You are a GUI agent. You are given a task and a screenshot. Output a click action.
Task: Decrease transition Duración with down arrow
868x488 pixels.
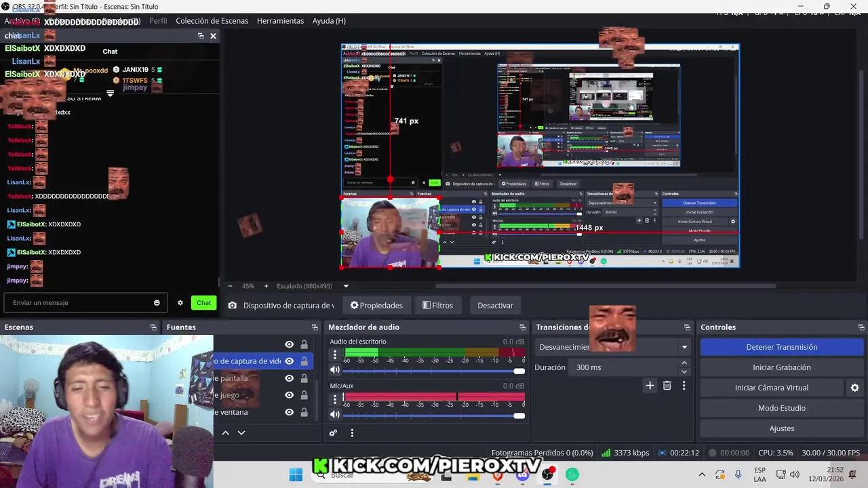click(x=684, y=371)
